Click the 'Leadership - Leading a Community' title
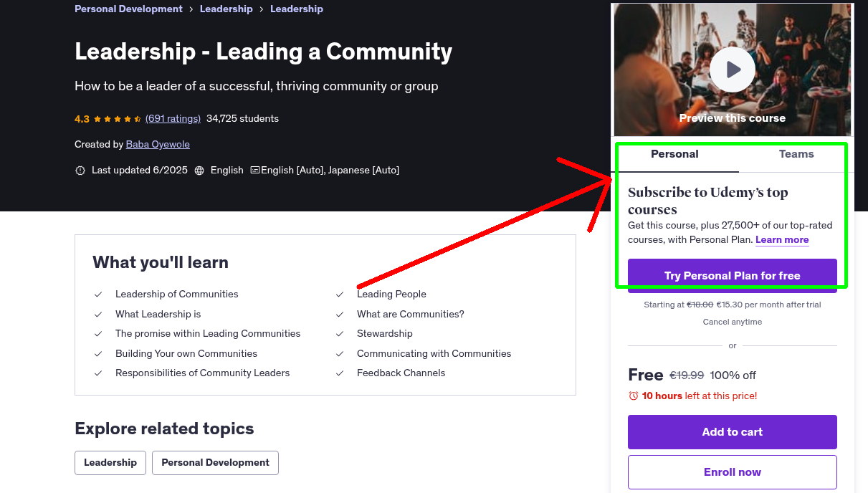Image resolution: width=868 pixels, height=493 pixels. [264, 52]
